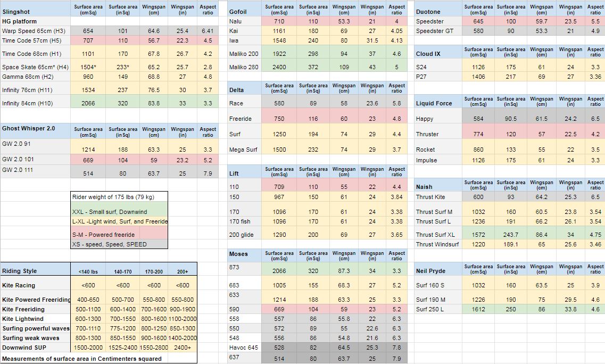Select the XS - speed legend cell
Viewport: 605px width, 364px height.
[x=119, y=244]
